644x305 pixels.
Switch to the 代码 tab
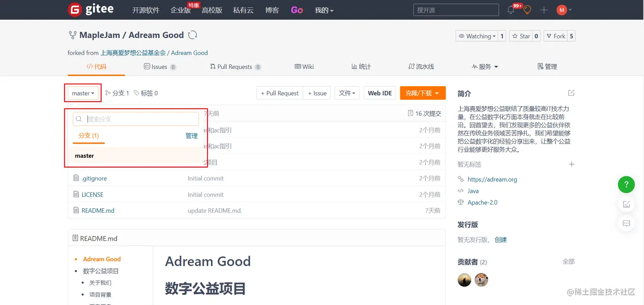[x=96, y=67]
